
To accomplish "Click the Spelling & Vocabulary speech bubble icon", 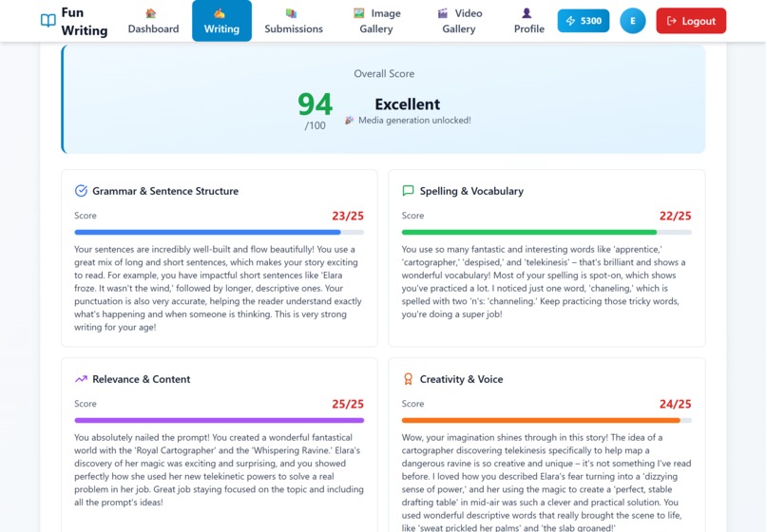I will 408,191.
